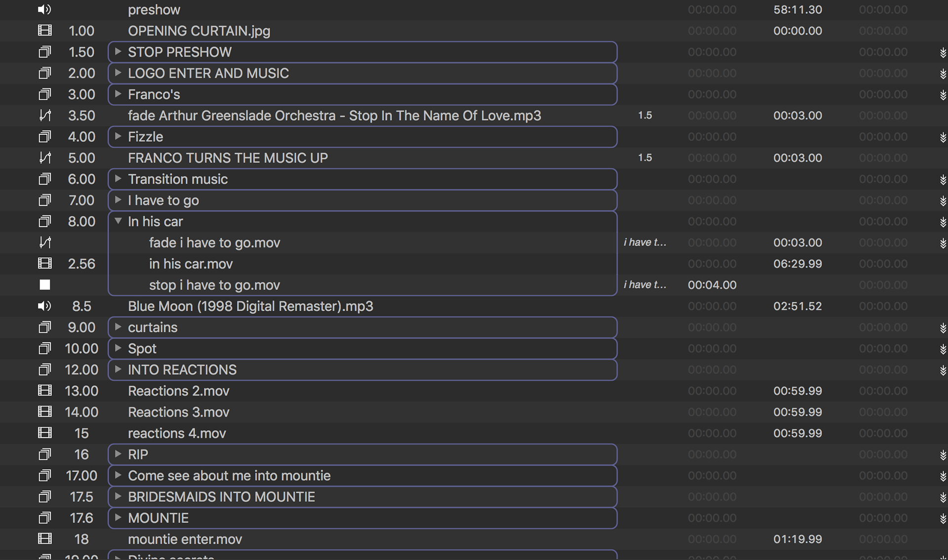Toggle continue-mode arrow on curtains cue row
This screenshot has height=560, width=948.
943,328
